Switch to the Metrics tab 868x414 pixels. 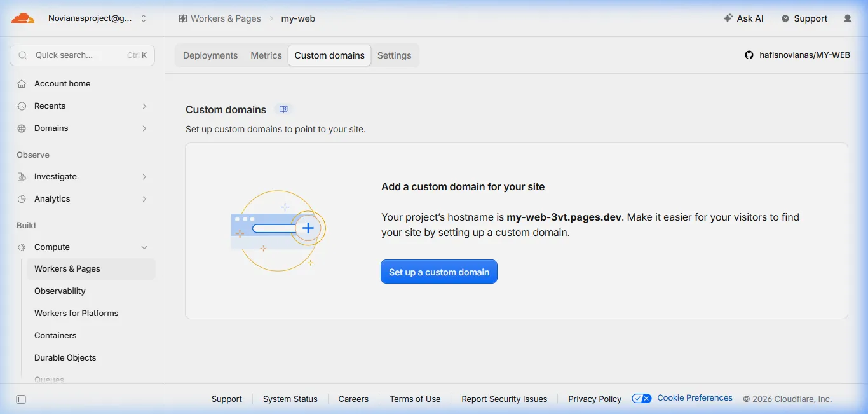(x=266, y=55)
